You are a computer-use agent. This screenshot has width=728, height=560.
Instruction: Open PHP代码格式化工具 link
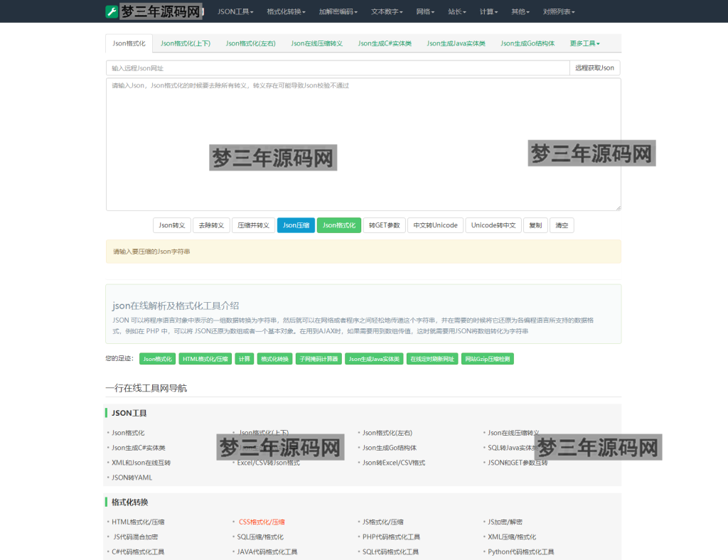(x=392, y=537)
